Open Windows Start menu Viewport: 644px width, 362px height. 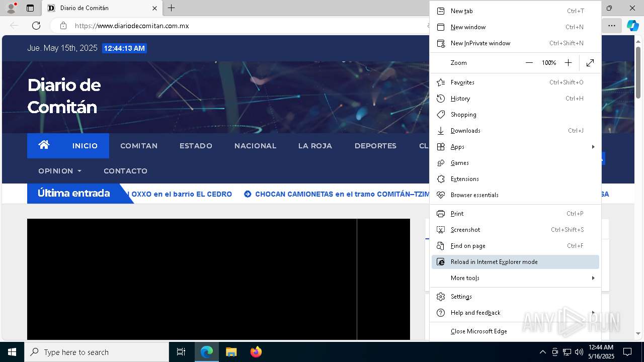12,352
